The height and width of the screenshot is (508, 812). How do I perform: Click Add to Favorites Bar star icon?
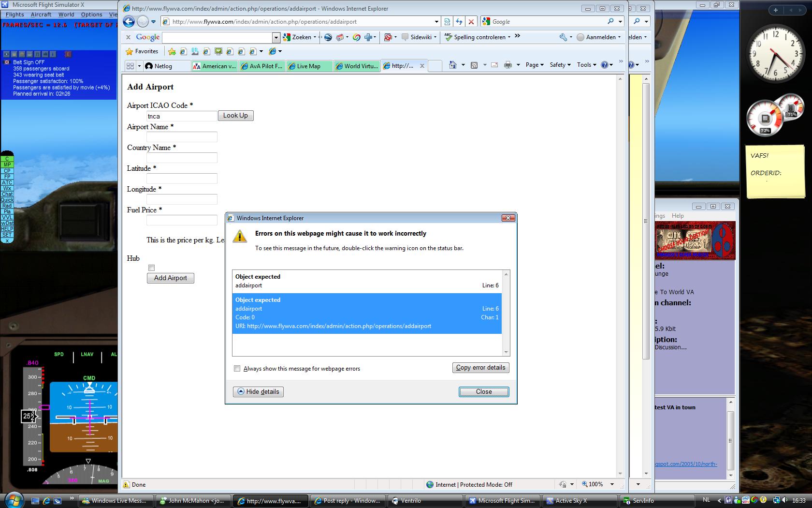pyautogui.click(x=172, y=51)
